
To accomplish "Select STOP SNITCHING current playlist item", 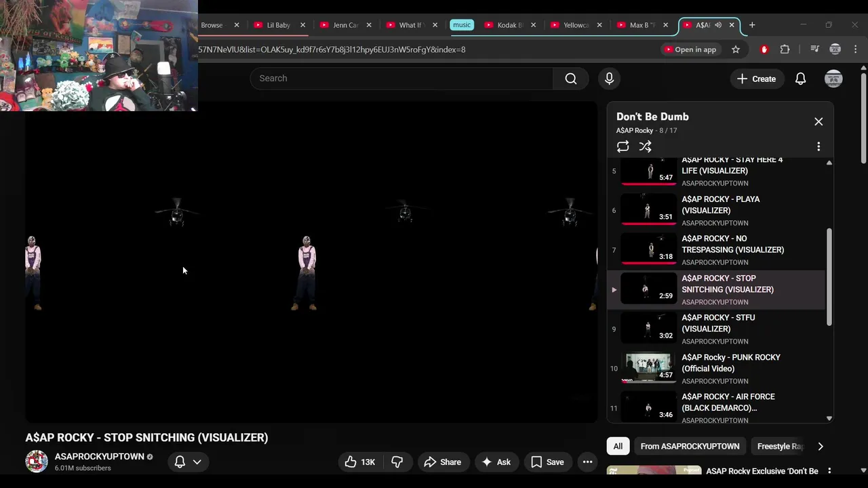I will pos(716,289).
